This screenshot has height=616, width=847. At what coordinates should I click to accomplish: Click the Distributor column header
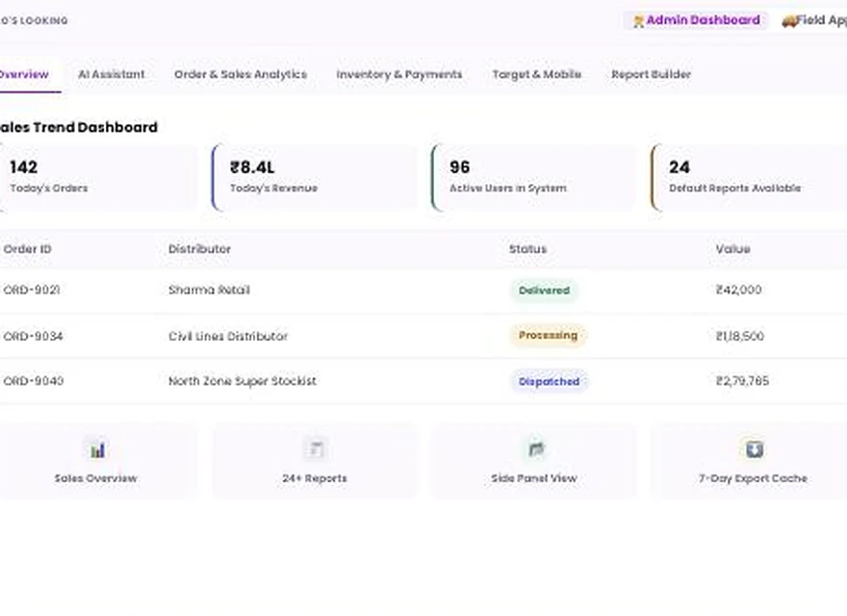pyautogui.click(x=199, y=249)
